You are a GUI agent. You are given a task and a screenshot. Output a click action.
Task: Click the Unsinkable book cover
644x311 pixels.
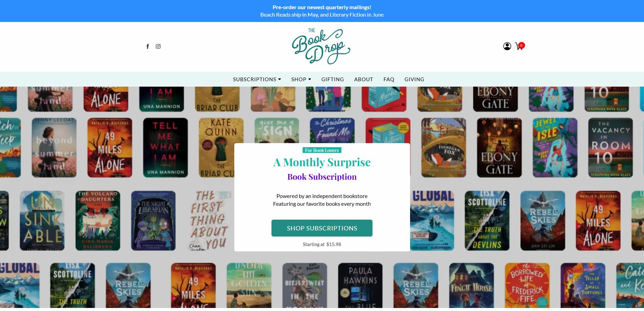point(42,221)
